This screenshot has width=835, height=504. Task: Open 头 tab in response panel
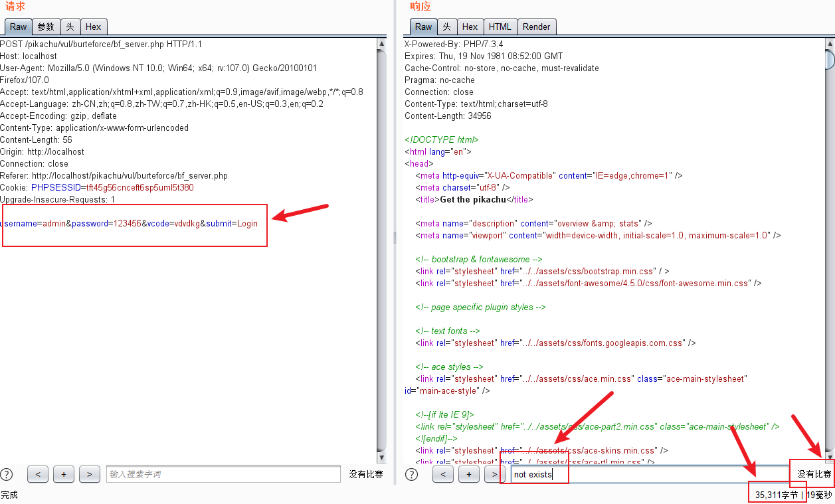[446, 27]
